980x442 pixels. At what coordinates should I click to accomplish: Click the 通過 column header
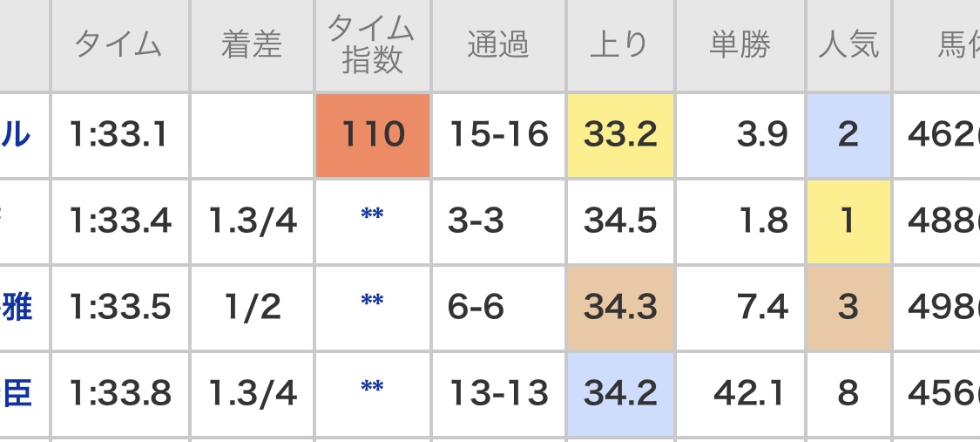[498, 45]
